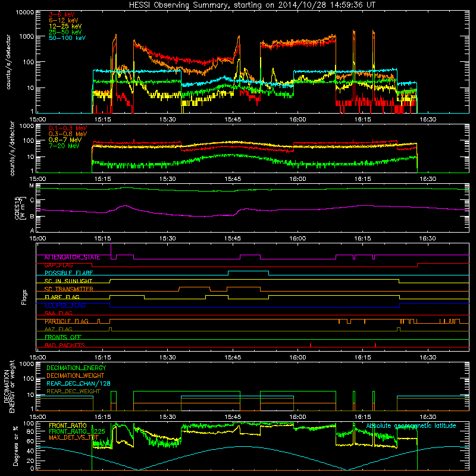Screen dimensions: 476x476
Task: Click the Degrees or % axis title
Action: 16,446
